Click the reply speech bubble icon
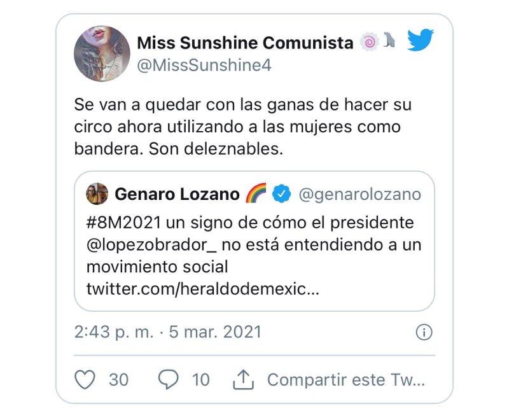Viewport: 509px width, 420px height. coord(169,380)
